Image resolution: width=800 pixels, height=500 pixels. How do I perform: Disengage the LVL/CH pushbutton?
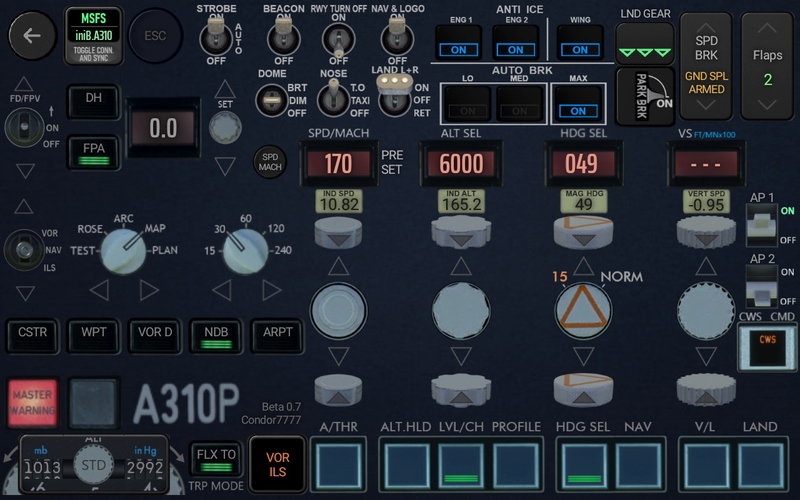coord(461,464)
